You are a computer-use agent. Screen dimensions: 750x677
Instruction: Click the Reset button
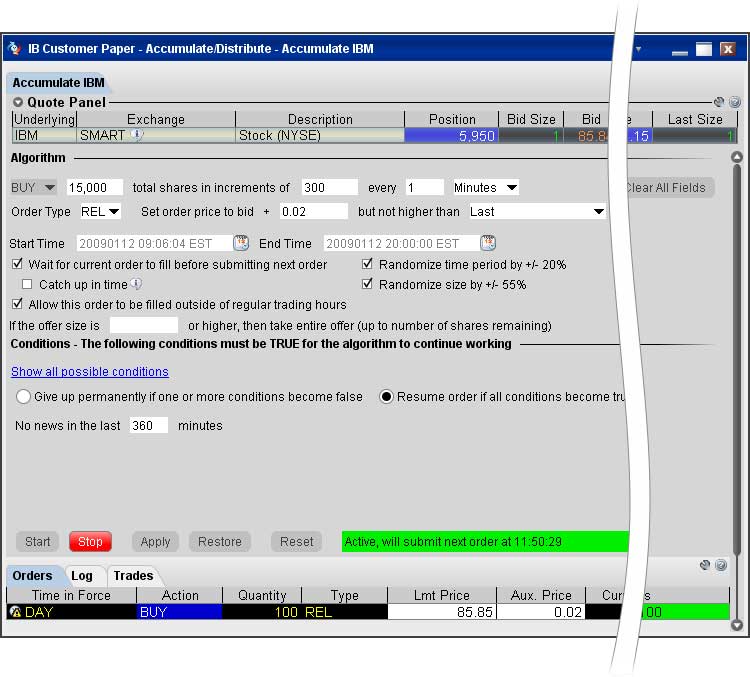tap(297, 542)
